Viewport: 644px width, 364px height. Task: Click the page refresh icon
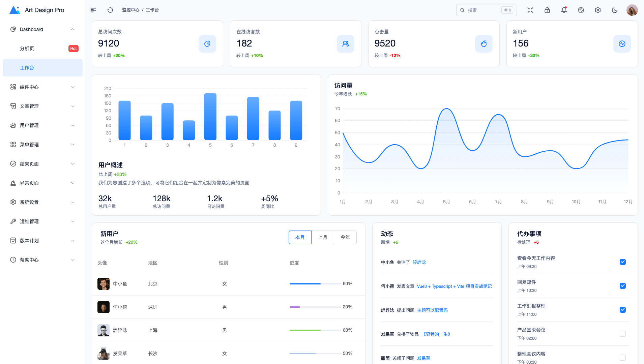[110, 10]
